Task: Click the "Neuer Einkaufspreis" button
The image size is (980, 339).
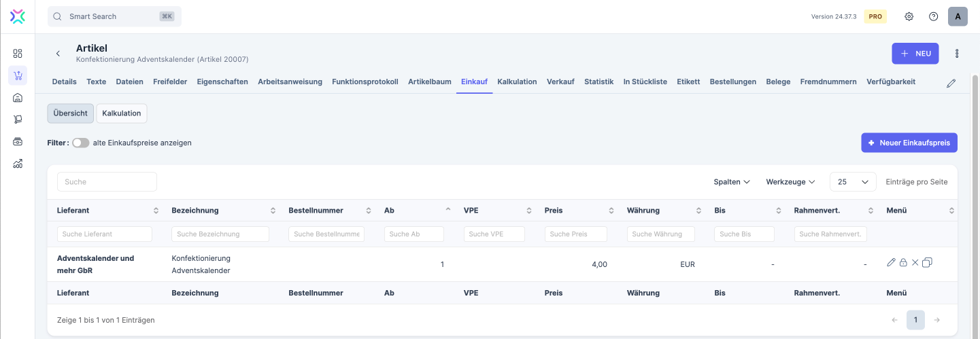Action: point(909,143)
